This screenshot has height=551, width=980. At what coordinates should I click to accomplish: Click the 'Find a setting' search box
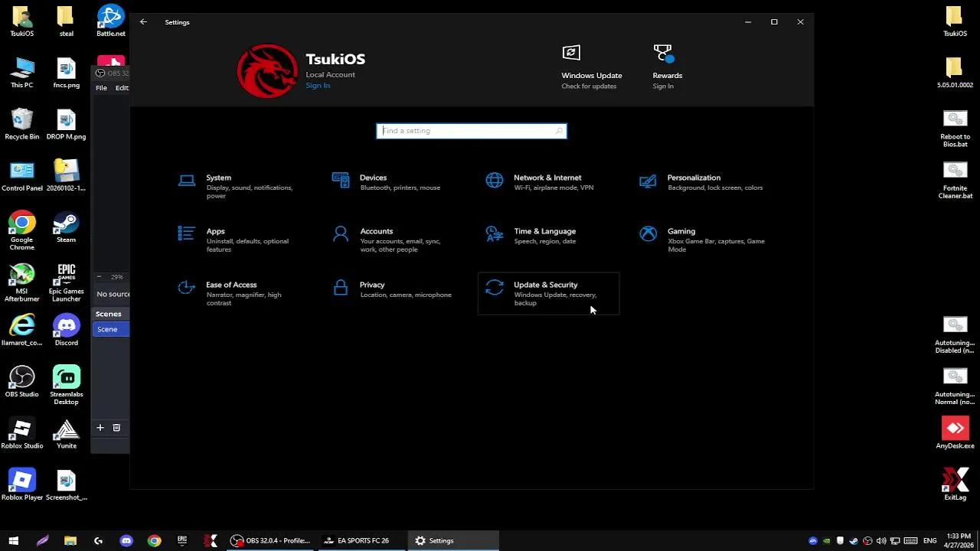click(x=472, y=131)
